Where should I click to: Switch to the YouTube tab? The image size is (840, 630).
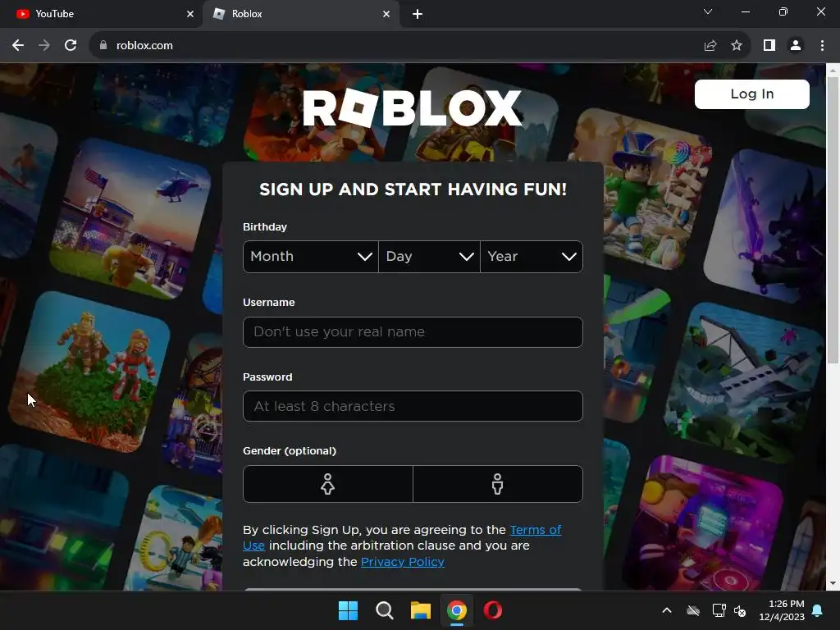(x=101, y=14)
